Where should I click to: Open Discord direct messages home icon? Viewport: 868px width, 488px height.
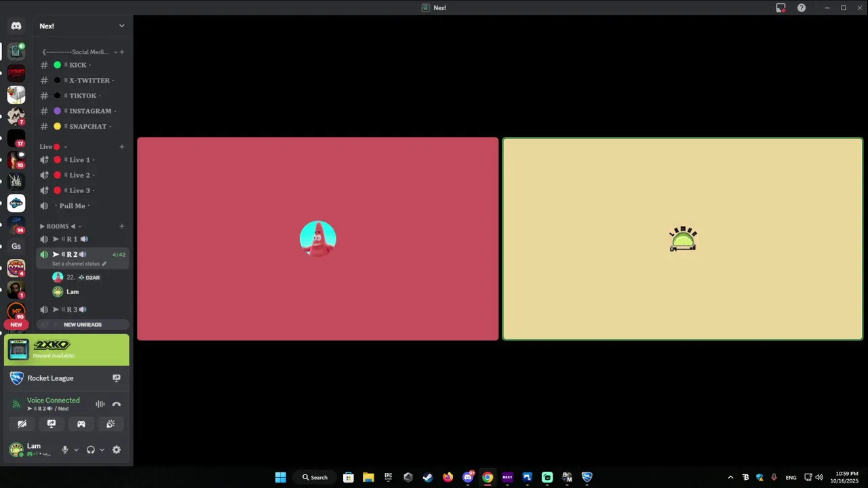16,26
